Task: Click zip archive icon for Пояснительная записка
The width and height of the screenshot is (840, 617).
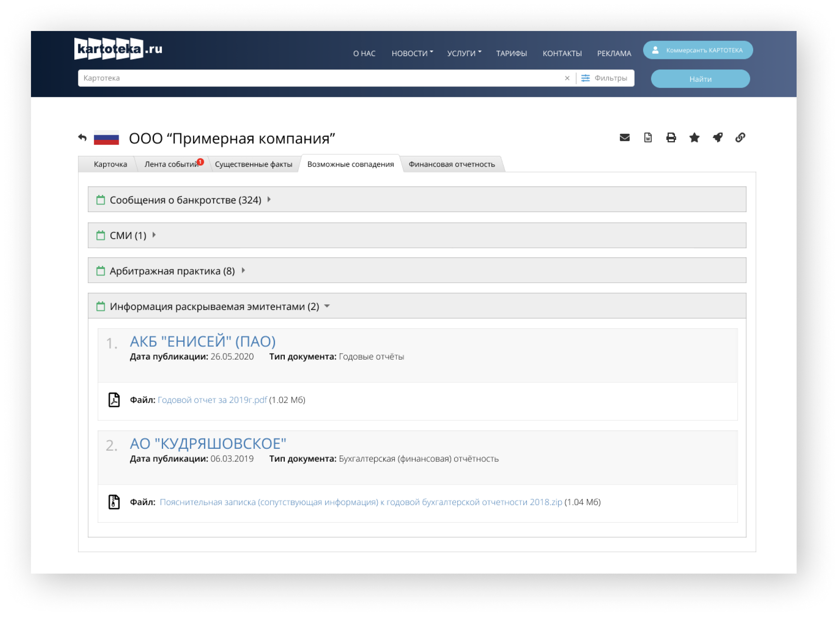Action: [114, 502]
